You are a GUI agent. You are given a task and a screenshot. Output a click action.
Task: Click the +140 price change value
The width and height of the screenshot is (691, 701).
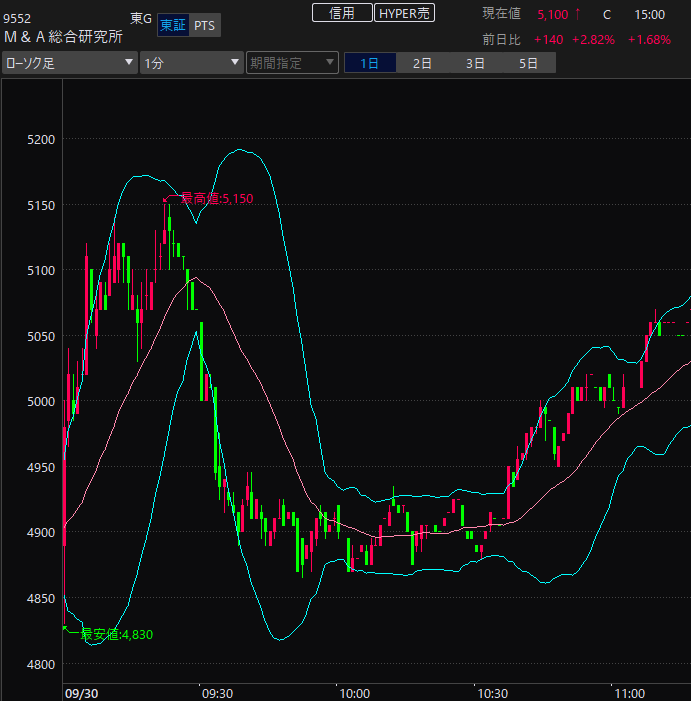pos(548,40)
